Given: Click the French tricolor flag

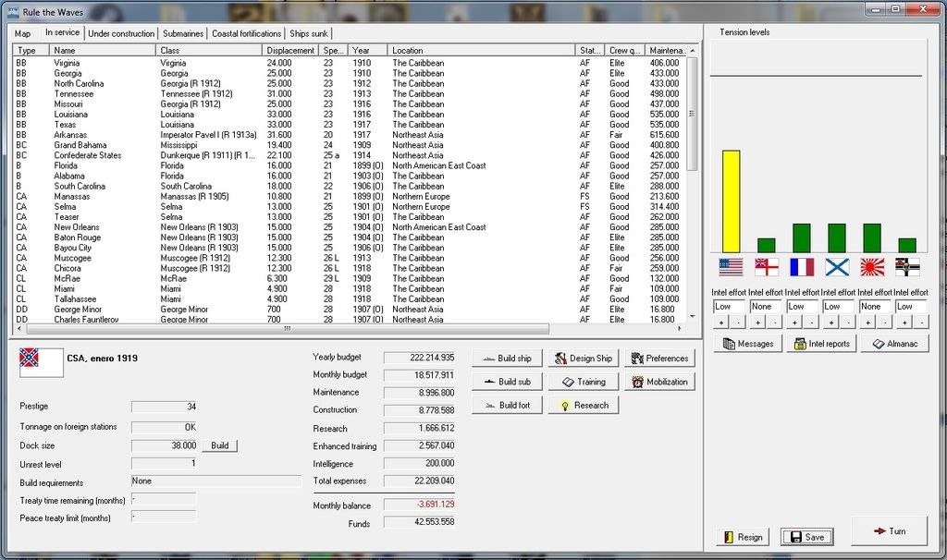Looking at the screenshot, I should [x=802, y=267].
